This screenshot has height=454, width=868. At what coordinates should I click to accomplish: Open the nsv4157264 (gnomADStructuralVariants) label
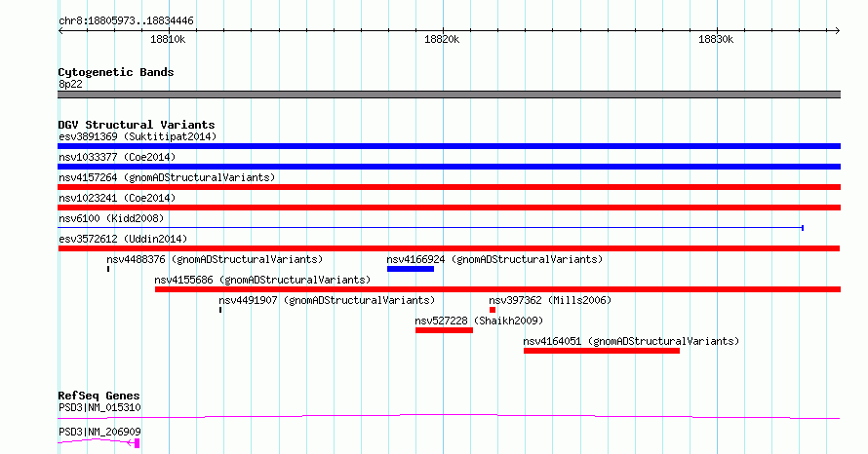click(167, 177)
